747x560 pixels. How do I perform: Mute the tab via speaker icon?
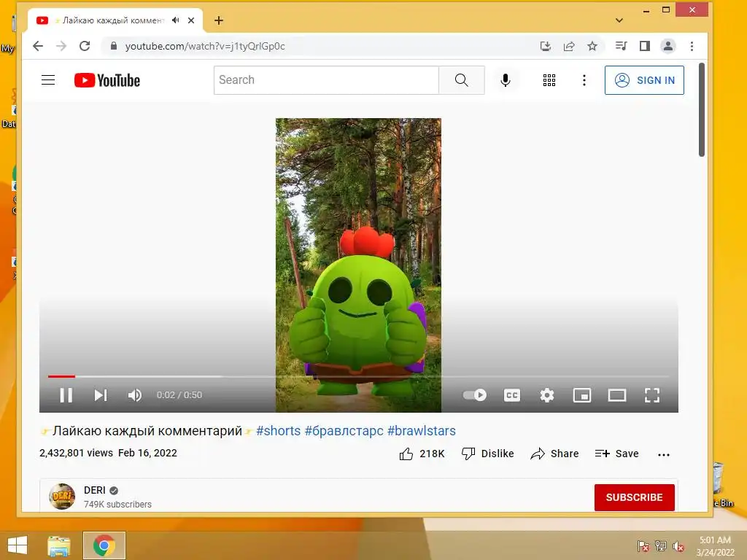tap(176, 20)
